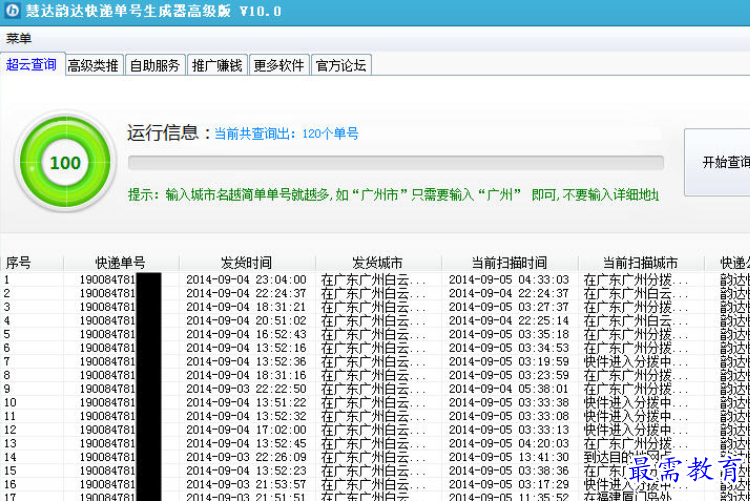Click the app logo icon in title bar

click(12, 10)
